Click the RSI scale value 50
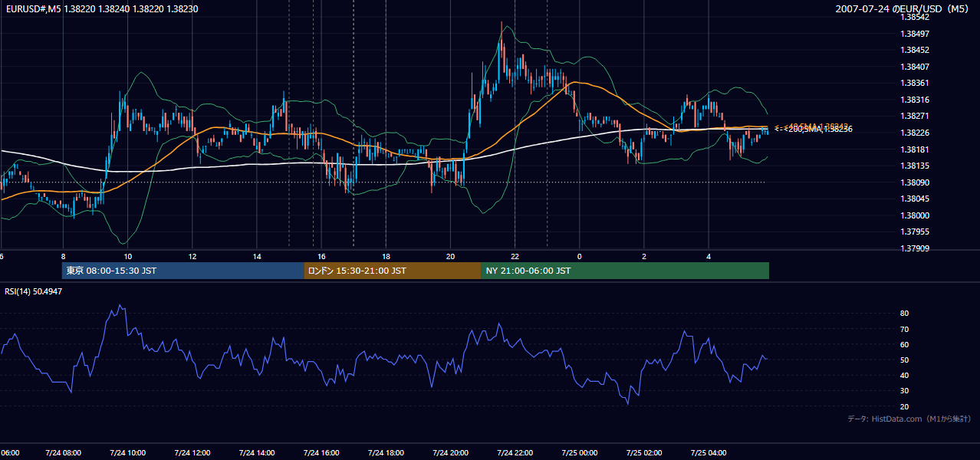 tap(905, 360)
